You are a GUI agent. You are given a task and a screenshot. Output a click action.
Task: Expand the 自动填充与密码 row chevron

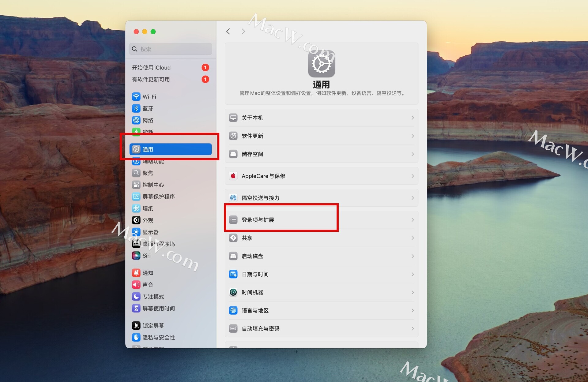(413, 329)
